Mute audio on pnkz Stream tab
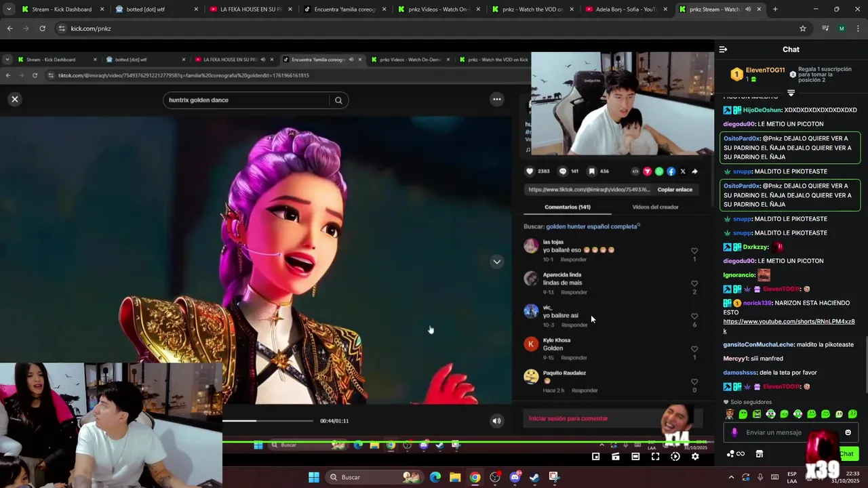 coord(748,9)
